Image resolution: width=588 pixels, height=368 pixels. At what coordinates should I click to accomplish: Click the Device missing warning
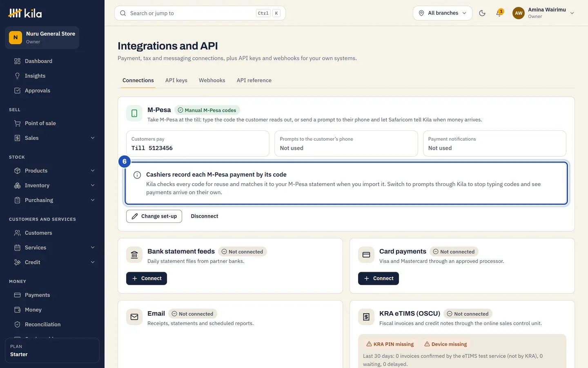(x=445, y=344)
